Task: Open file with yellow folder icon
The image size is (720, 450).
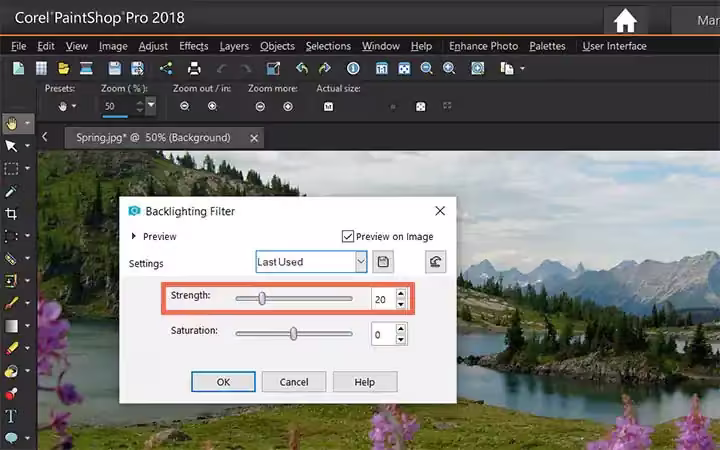Action: point(64,68)
